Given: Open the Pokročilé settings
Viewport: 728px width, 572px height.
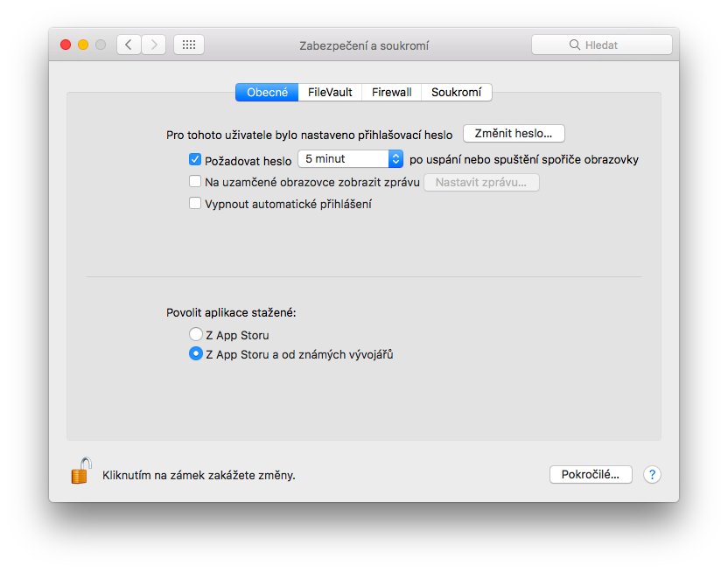Looking at the screenshot, I should 591,474.
